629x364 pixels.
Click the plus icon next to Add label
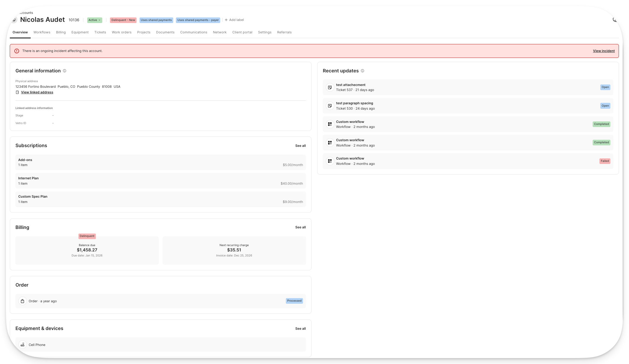(x=226, y=20)
